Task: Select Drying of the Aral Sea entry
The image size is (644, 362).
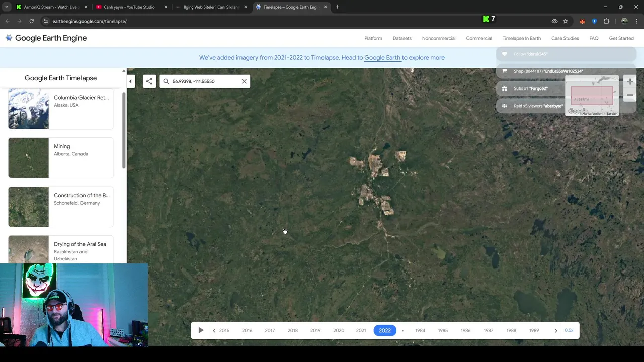Action: [x=60, y=250]
